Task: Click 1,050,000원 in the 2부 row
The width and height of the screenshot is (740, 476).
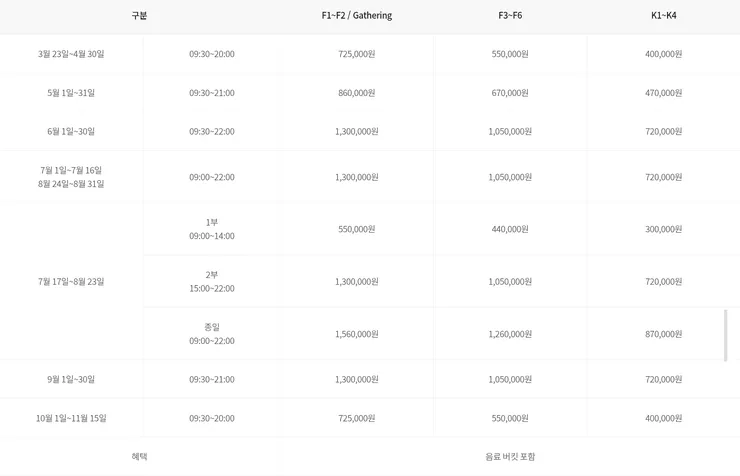Action: (x=510, y=282)
